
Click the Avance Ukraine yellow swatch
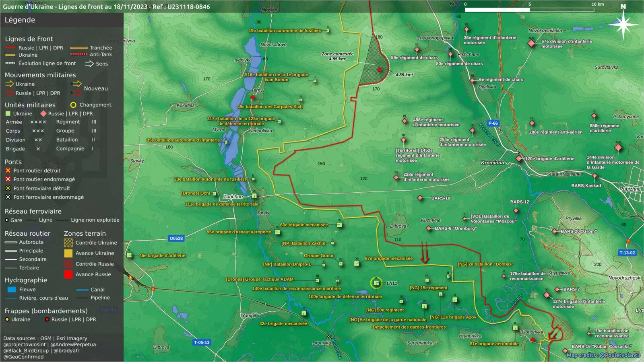coord(68,253)
